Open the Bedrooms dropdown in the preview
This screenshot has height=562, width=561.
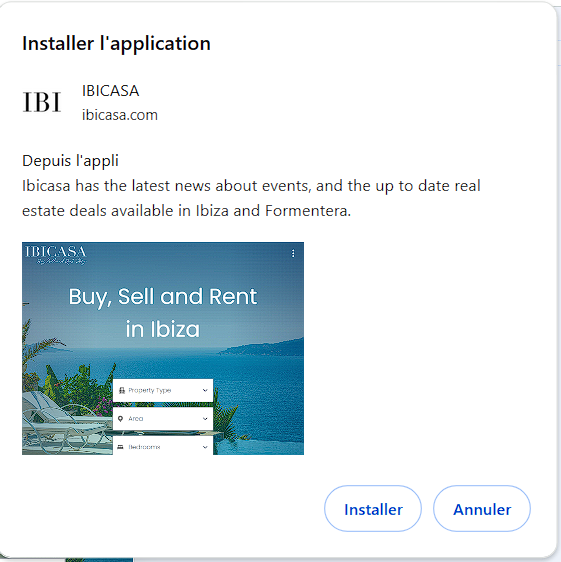[163, 446]
